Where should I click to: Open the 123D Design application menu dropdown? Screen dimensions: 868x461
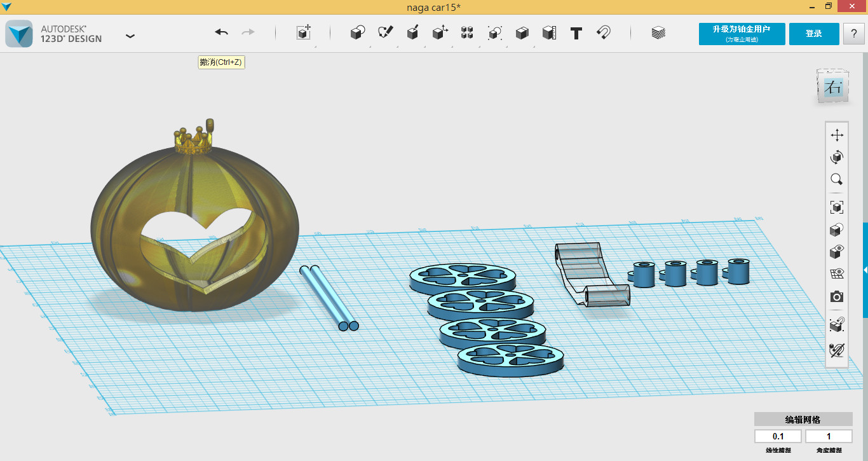click(x=130, y=36)
